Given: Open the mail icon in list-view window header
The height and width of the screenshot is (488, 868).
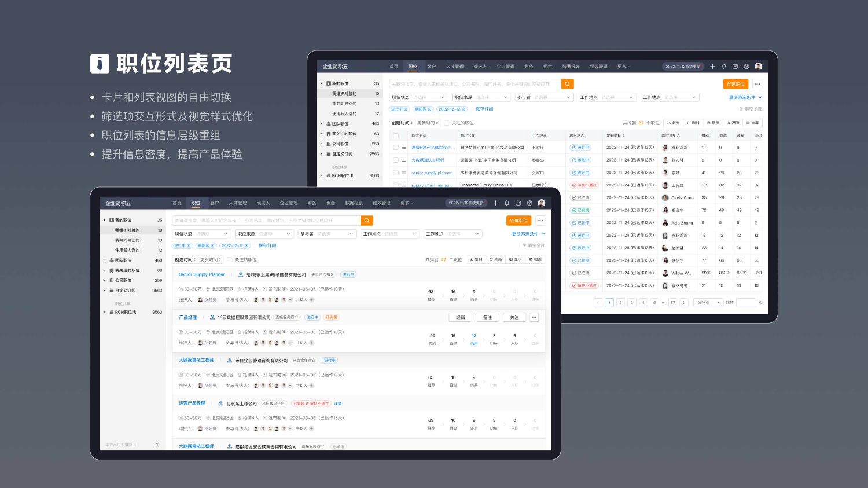Looking at the screenshot, I should tap(735, 67).
